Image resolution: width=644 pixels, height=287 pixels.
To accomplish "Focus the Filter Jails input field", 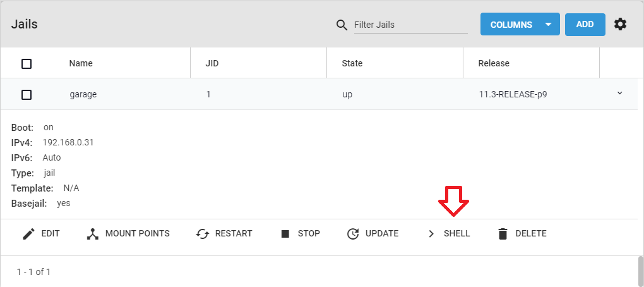I will 411,25.
